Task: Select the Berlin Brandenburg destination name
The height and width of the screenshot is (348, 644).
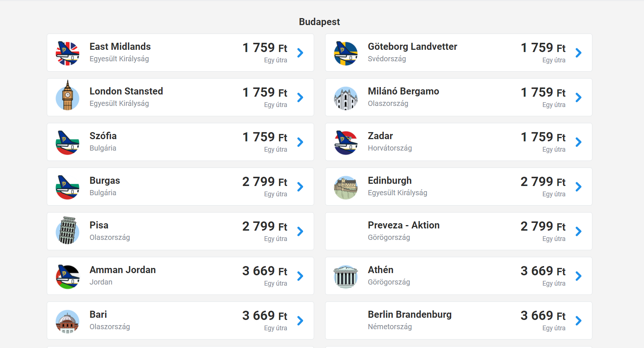Action: (410, 314)
